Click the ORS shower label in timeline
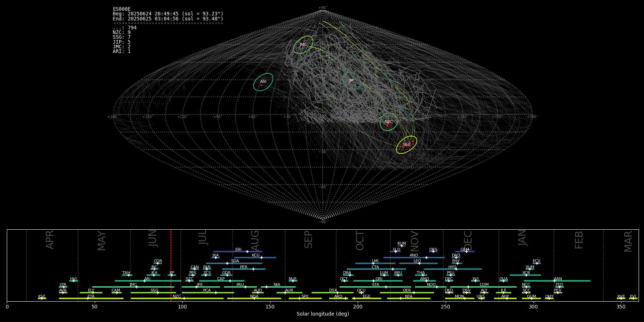 tap(433, 250)
